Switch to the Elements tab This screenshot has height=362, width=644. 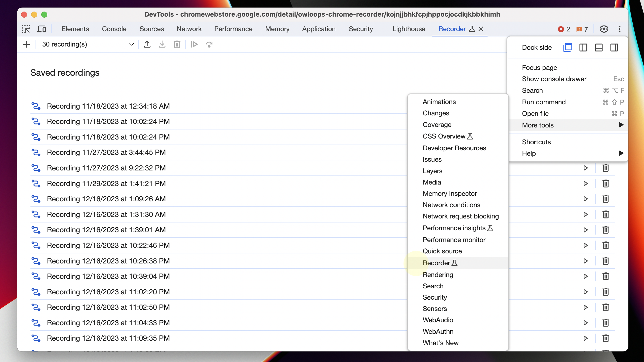point(75,29)
